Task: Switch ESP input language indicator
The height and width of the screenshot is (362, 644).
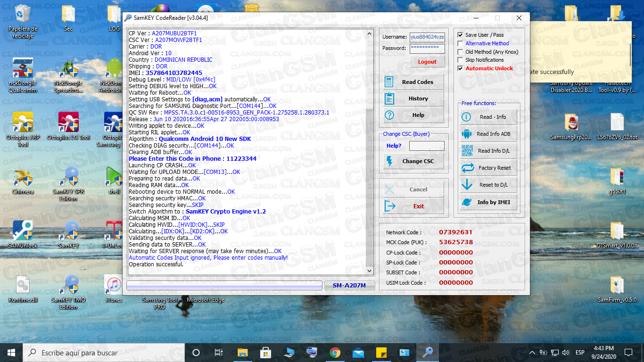Action: tap(580, 353)
